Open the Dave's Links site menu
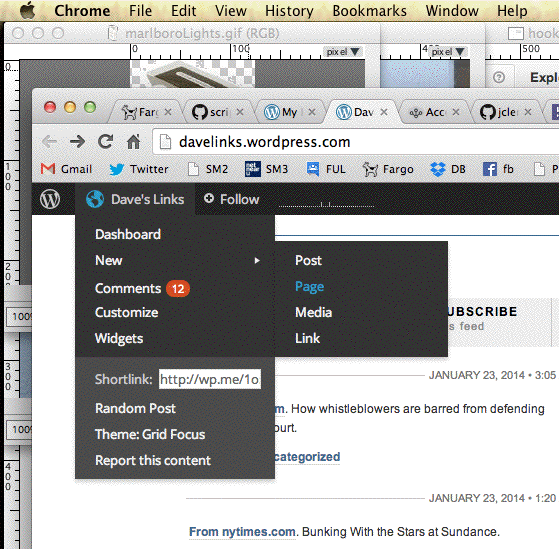The width and height of the screenshot is (559, 549). [135, 199]
